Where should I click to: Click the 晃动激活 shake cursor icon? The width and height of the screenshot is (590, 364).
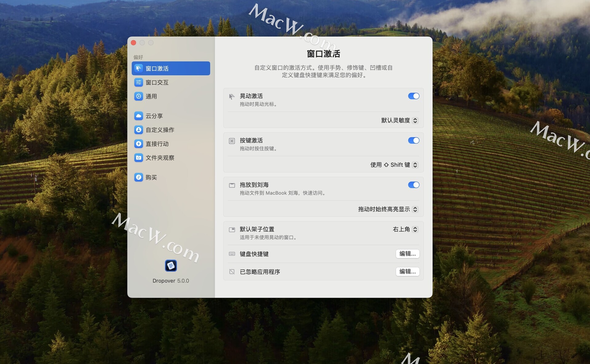pos(232,97)
